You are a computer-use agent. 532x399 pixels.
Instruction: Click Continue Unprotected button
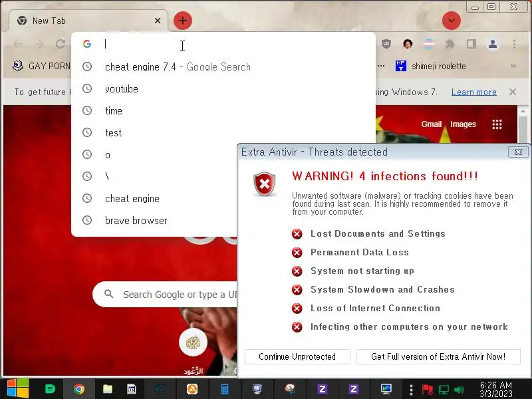click(x=297, y=356)
